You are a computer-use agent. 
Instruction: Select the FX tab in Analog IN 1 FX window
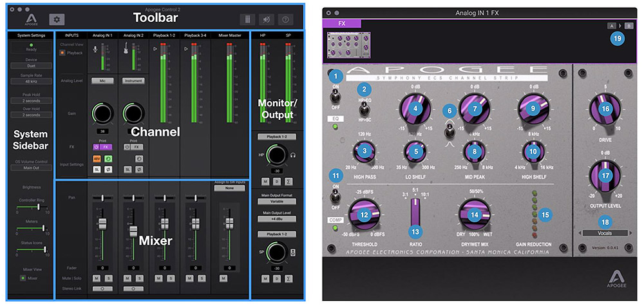pyautogui.click(x=342, y=24)
